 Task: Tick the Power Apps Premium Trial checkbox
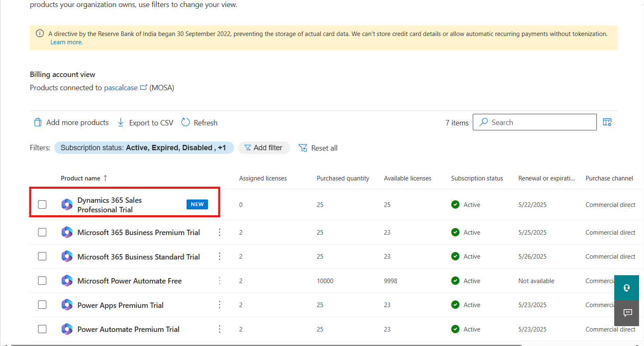pyautogui.click(x=42, y=305)
